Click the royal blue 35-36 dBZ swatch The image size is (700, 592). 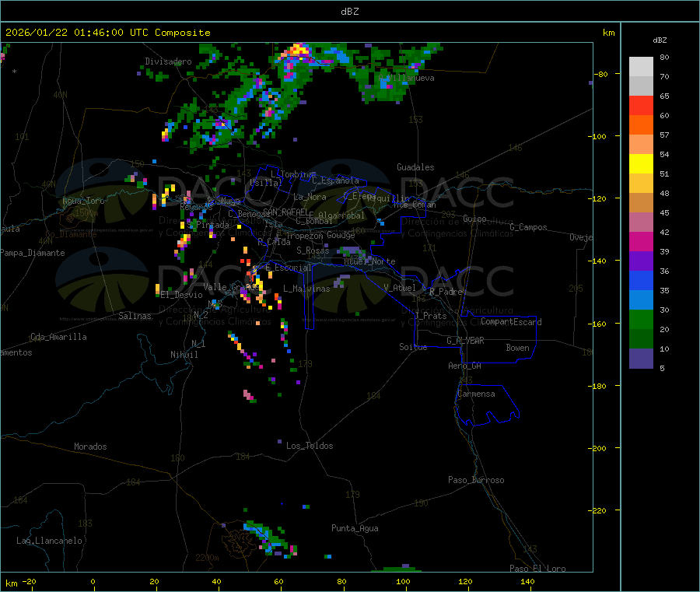click(x=641, y=280)
